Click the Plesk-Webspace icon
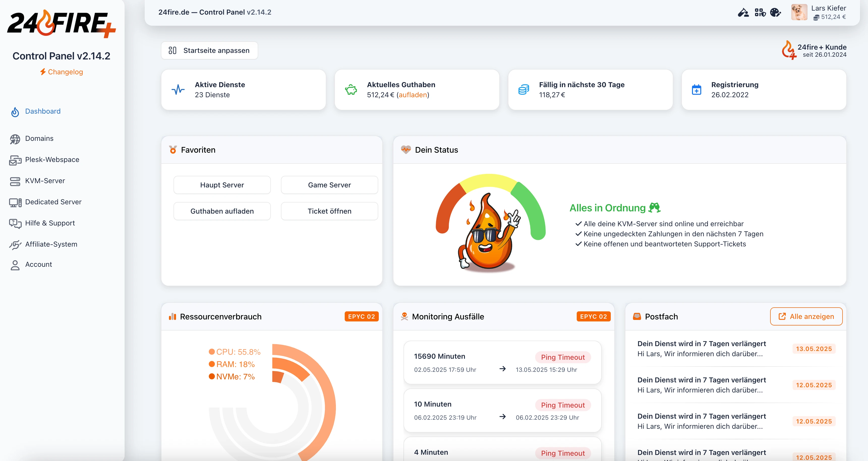The width and height of the screenshot is (868, 461). click(x=15, y=160)
